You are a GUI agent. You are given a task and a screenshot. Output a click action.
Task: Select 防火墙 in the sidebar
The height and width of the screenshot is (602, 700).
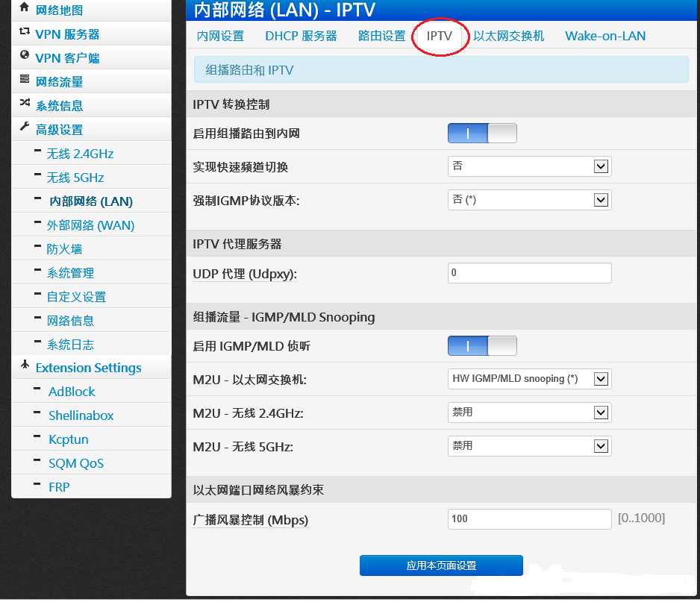point(64,249)
